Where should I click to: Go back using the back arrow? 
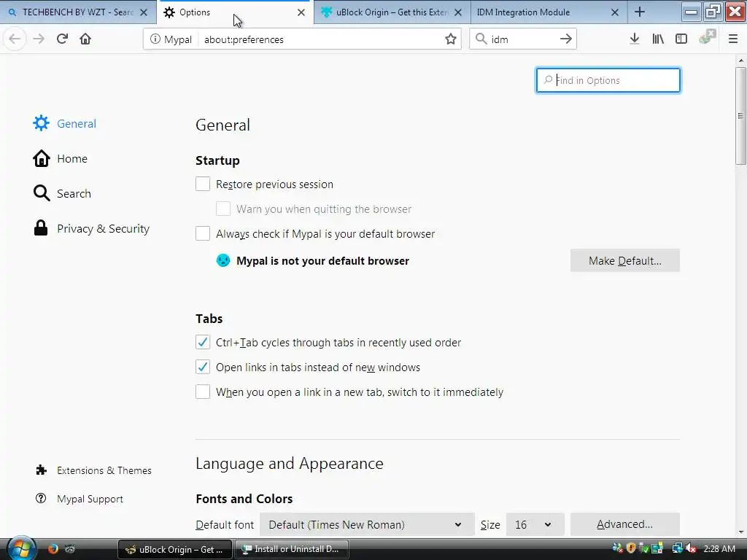15,39
